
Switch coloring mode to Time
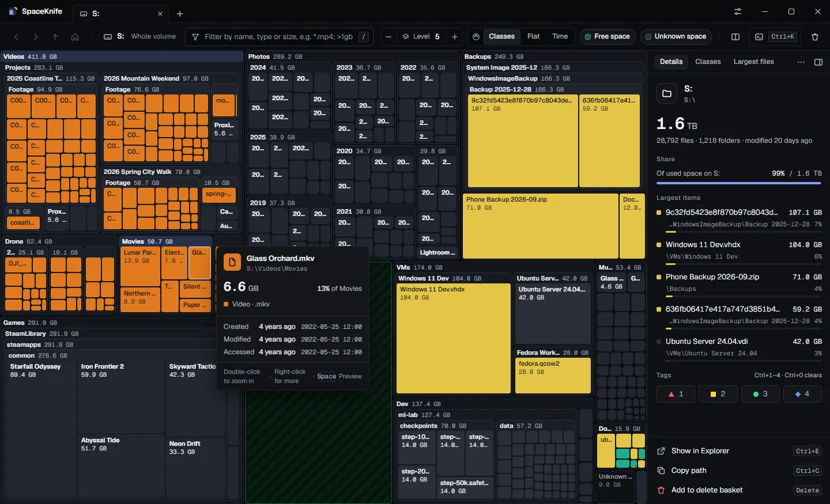560,36
